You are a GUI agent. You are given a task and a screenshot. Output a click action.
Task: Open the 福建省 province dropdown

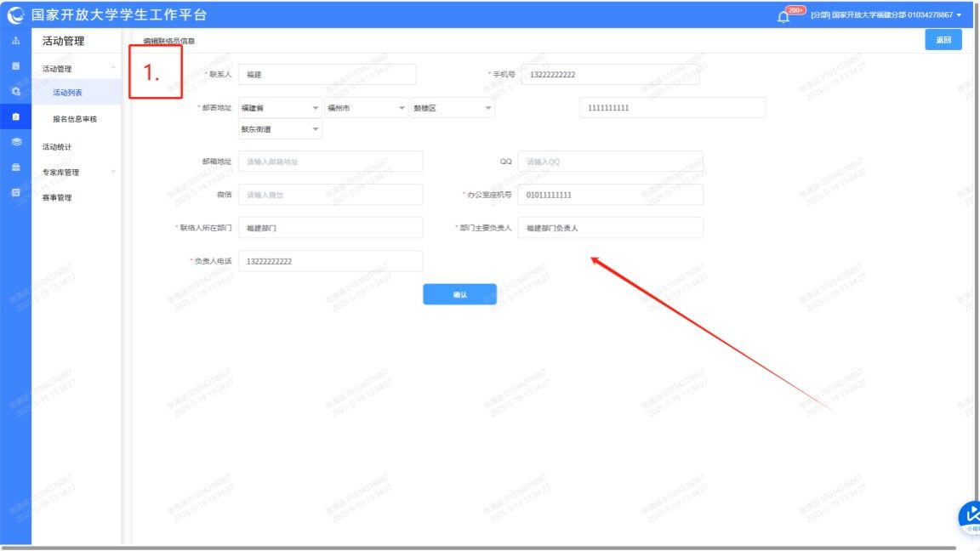[x=280, y=108]
